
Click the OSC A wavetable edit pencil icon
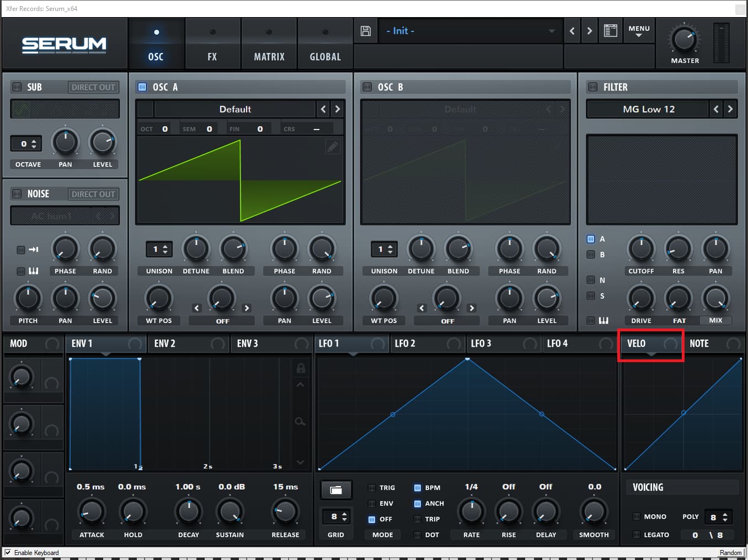click(x=333, y=146)
